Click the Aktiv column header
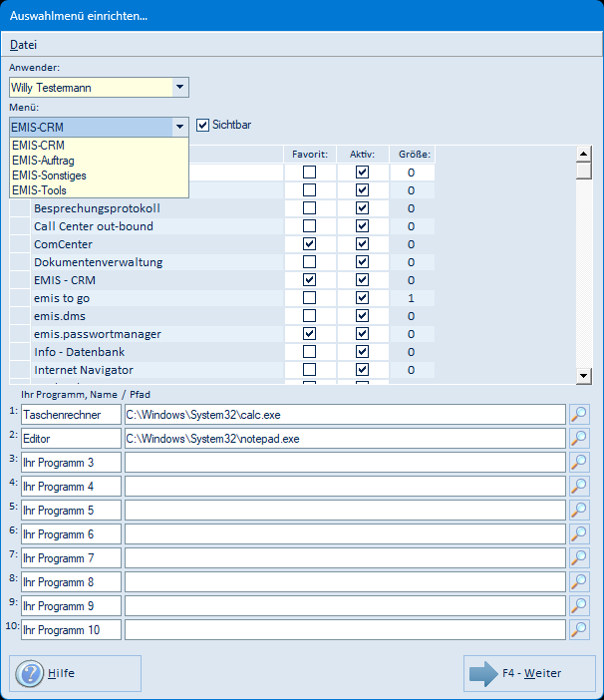The width and height of the screenshot is (604, 700). (362, 154)
